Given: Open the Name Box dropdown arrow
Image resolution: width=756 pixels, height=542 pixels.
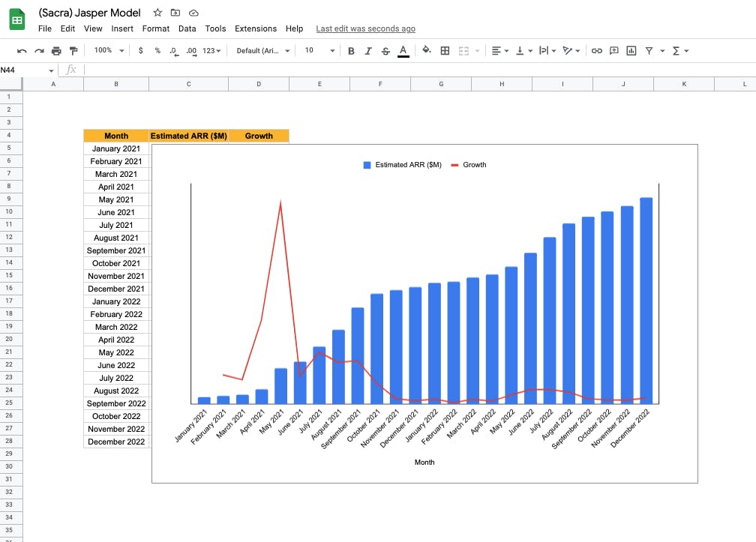Looking at the screenshot, I should click(x=51, y=70).
